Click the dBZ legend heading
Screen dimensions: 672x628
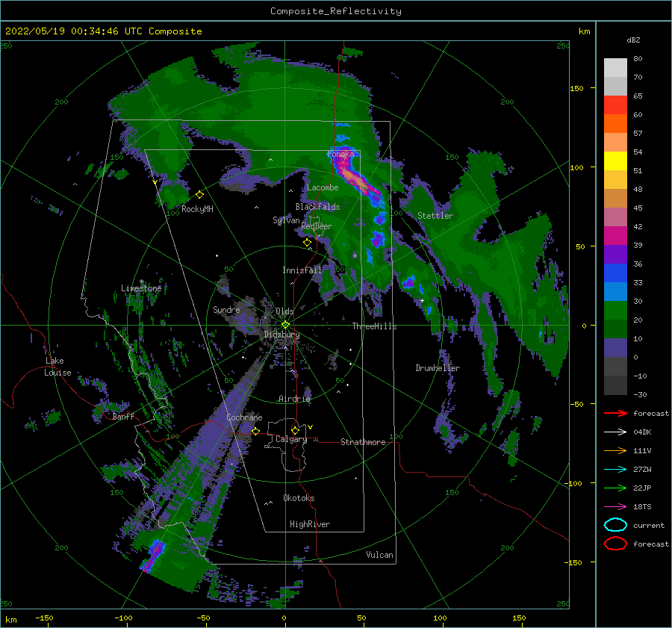pyautogui.click(x=633, y=40)
